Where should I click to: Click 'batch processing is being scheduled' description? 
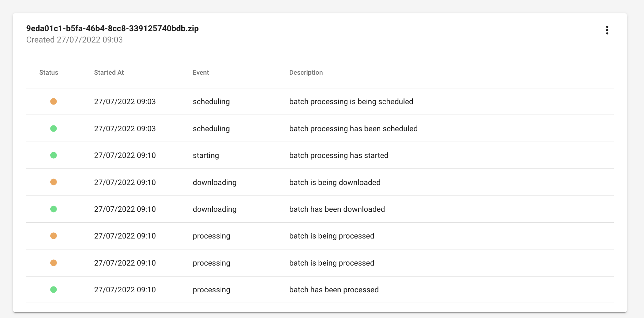tap(351, 102)
